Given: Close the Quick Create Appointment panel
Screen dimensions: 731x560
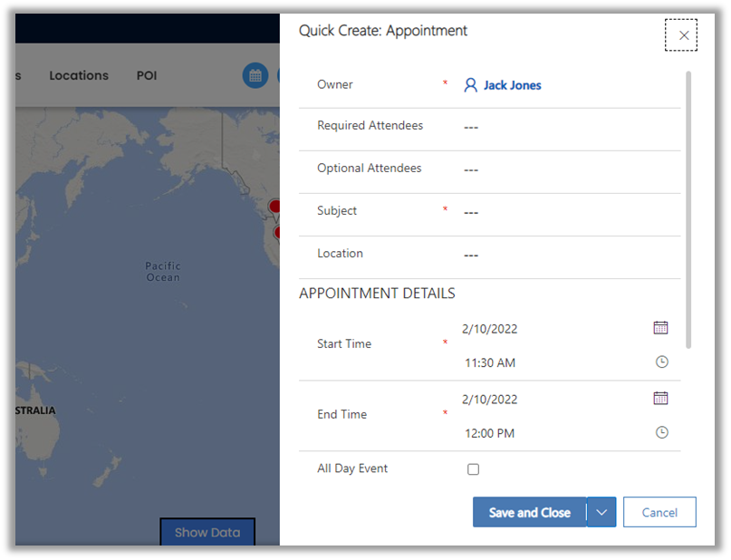Looking at the screenshot, I should coord(683,35).
